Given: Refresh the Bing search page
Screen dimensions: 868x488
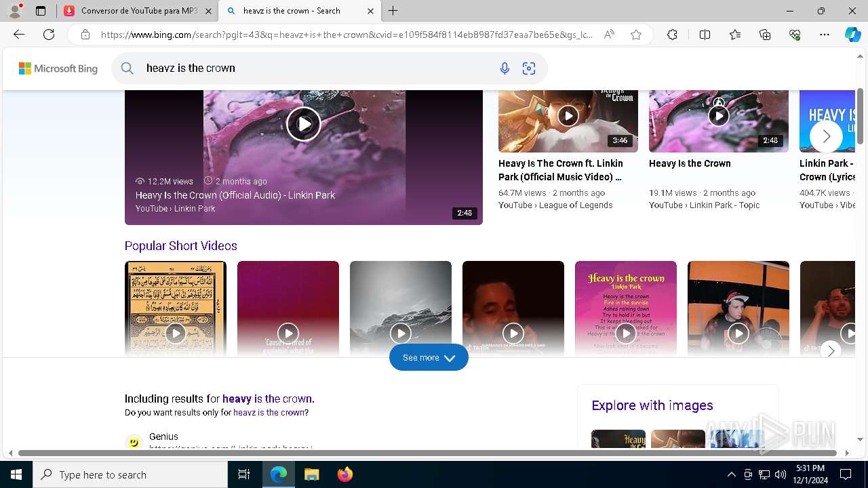Looking at the screenshot, I should 49,35.
